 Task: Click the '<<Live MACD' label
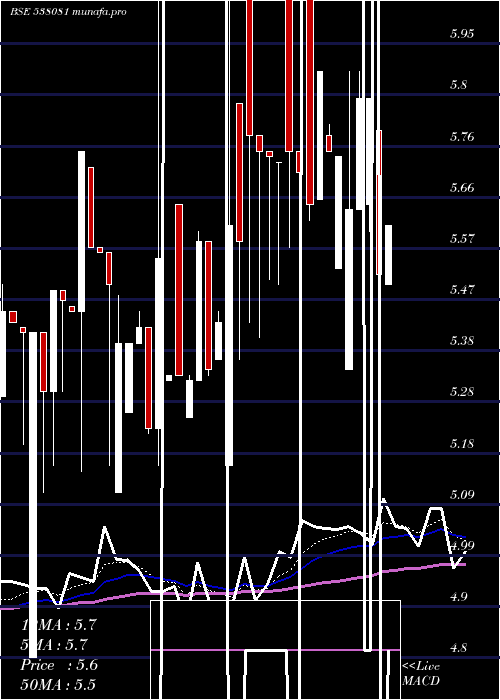tap(421, 674)
